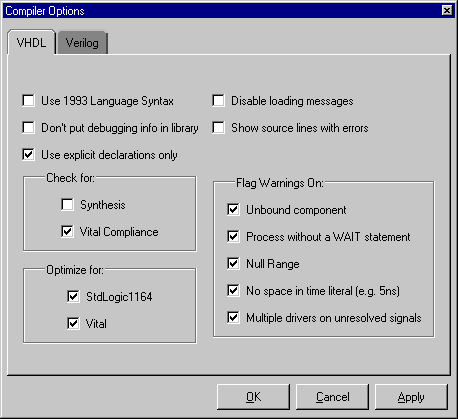458x419 pixels.
Task: Disable Unbound component warning
Action: [233, 210]
